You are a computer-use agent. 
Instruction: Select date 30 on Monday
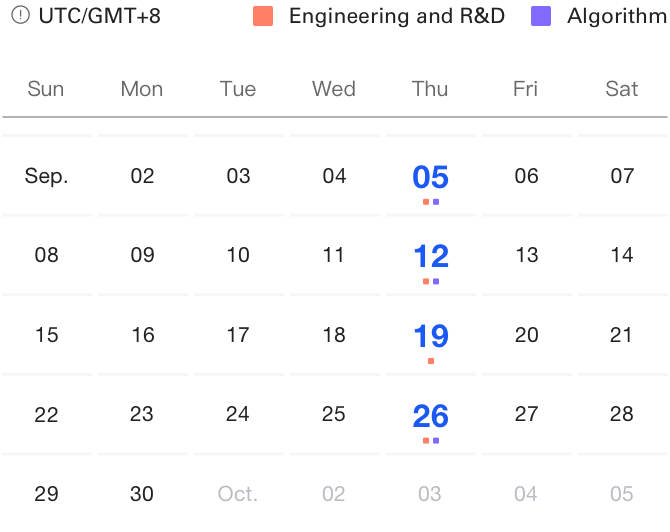[x=142, y=494]
